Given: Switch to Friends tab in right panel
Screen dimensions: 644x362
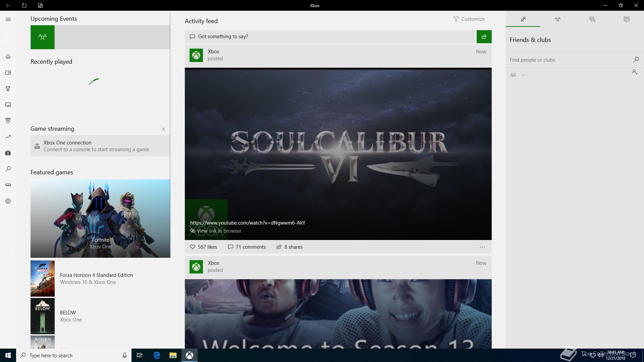Looking at the screenshot, I should tap(523, 19).
